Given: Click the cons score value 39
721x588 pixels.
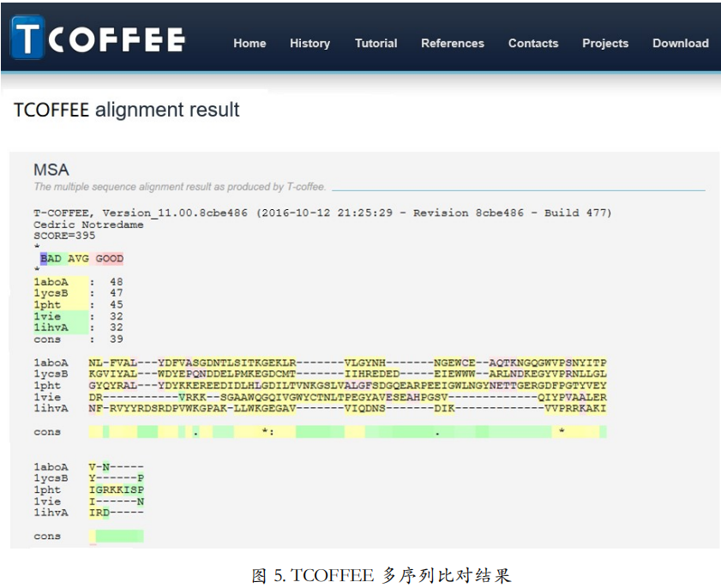Looking at the screenshot, I should pos(117,339).
